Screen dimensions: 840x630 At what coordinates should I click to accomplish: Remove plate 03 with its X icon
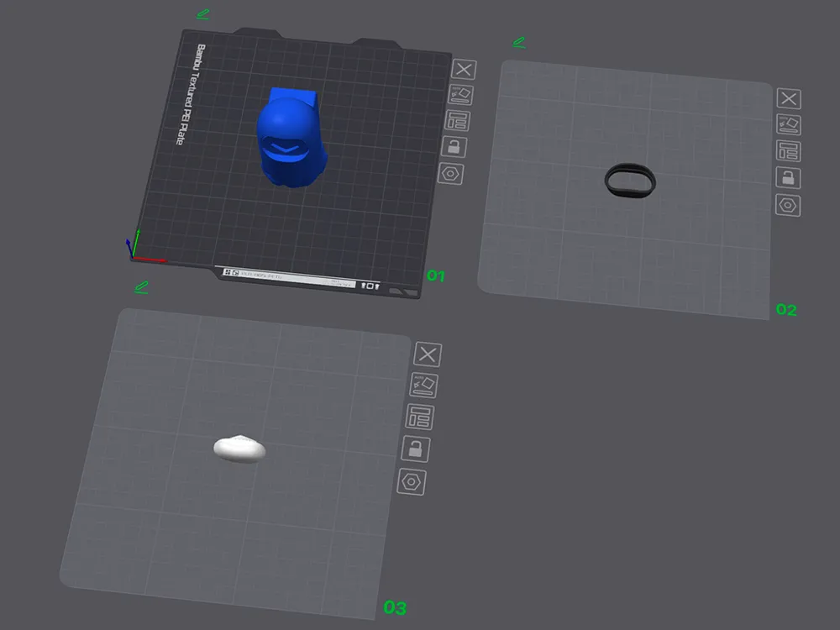pyautogui.click(x=428, y=354)
